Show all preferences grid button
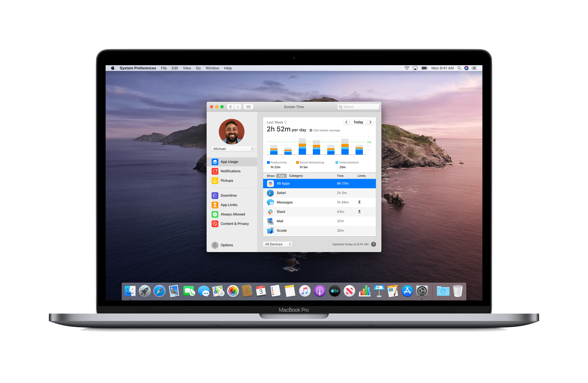Screen dimensions: 588x383 point(248,107)
